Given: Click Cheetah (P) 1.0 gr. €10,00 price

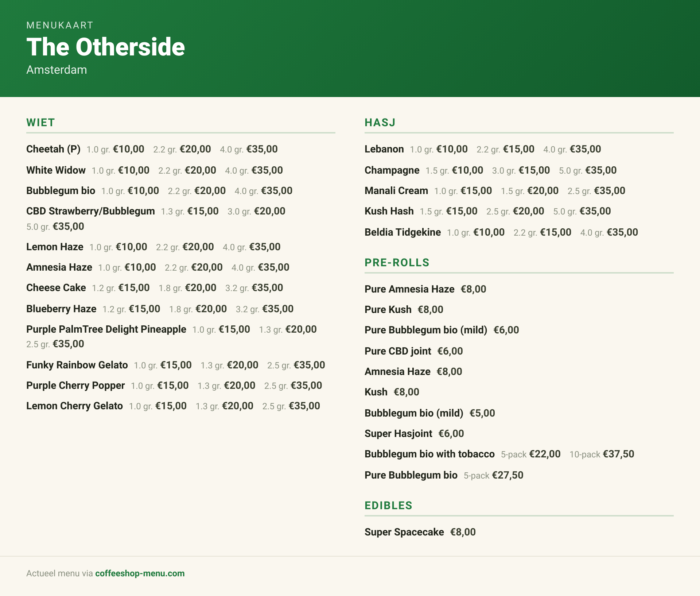Looking at the screenshot, I should click(116, 149).
